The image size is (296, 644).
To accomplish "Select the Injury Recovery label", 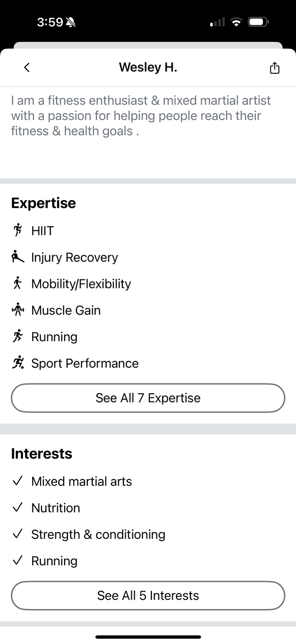I will (x=74, y=257).
